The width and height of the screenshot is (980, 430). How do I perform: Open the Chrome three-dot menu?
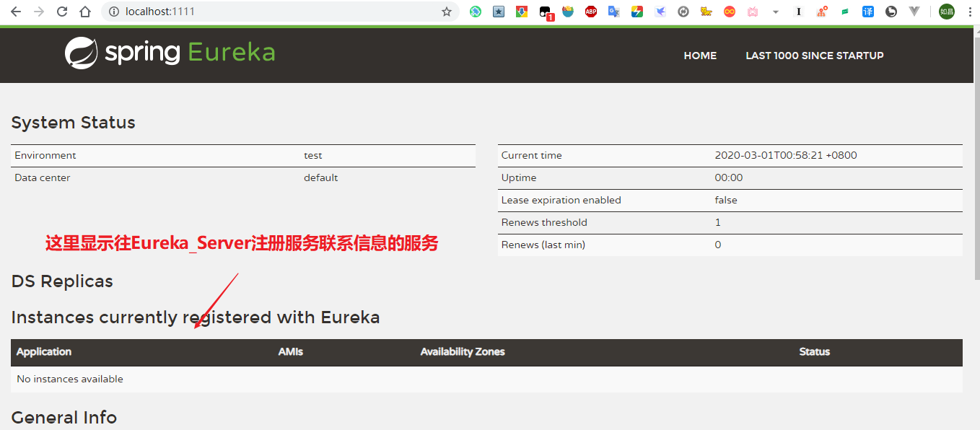(x=969, y=12)
